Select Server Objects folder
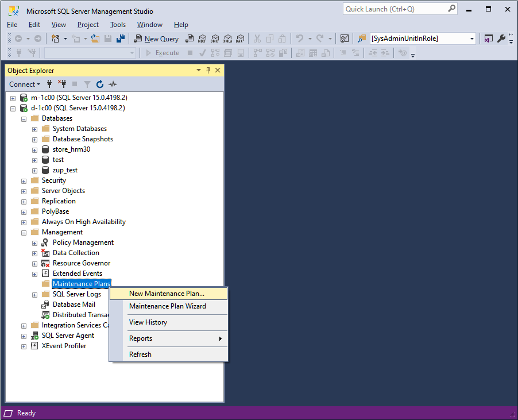 [63, 191]
